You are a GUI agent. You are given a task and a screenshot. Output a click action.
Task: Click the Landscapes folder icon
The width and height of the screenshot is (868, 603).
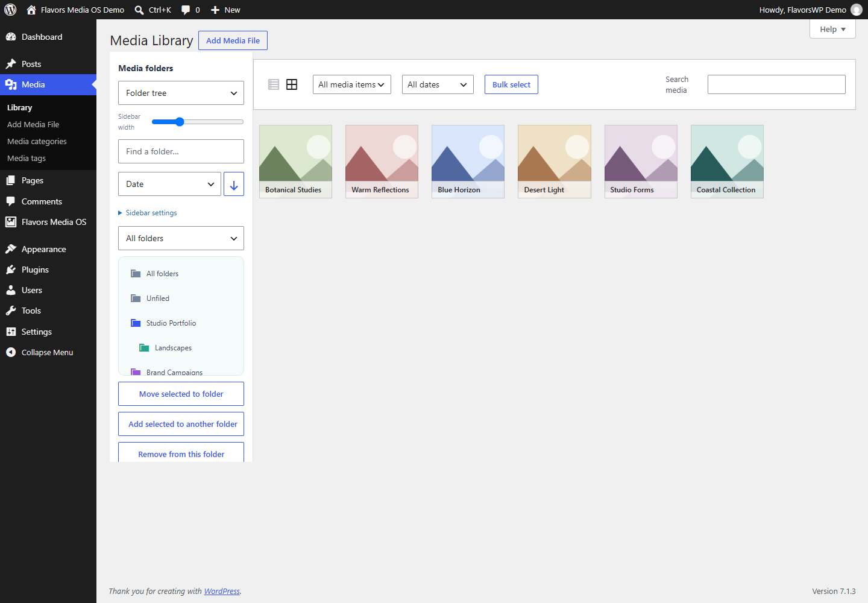[x=144, y=348]
